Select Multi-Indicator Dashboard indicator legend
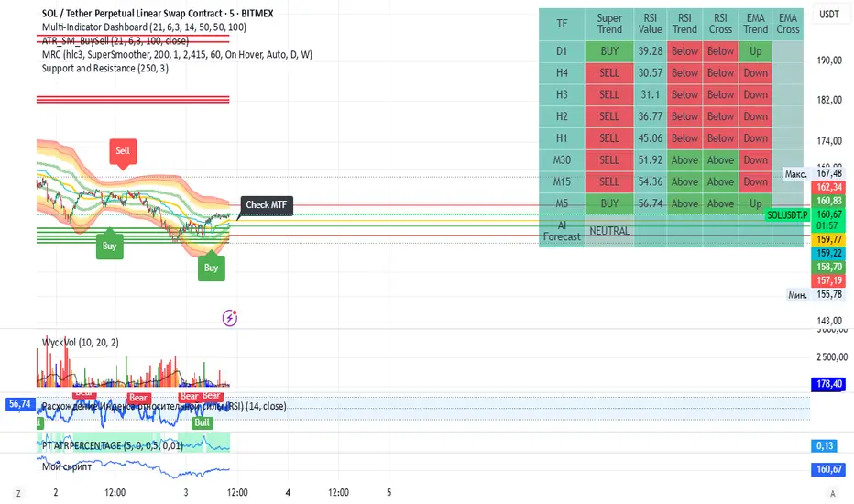The height and width of the screenshot is (504, 854). click(x=144, y=27)
